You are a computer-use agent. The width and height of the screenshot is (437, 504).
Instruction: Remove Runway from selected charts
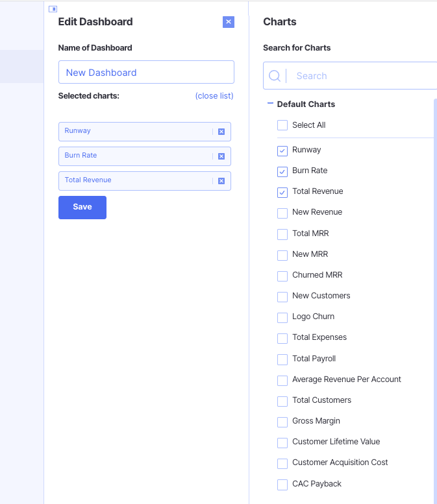(221, 132)
